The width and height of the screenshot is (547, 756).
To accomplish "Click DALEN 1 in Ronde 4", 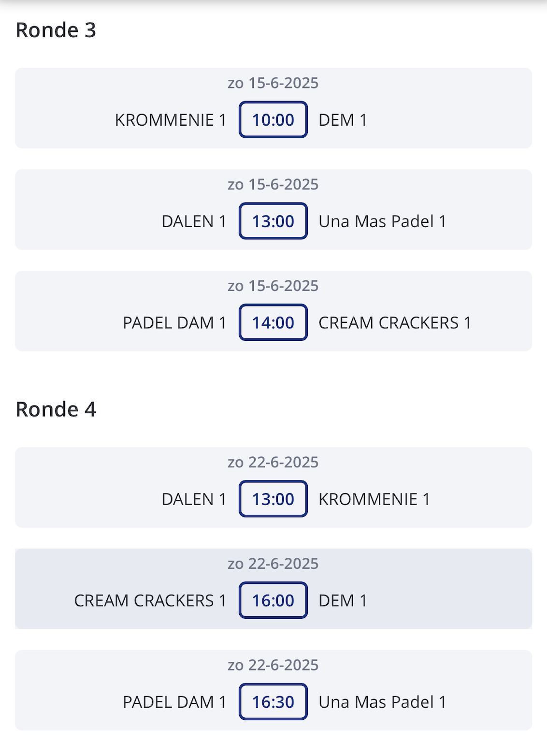I will pos(194,499).
